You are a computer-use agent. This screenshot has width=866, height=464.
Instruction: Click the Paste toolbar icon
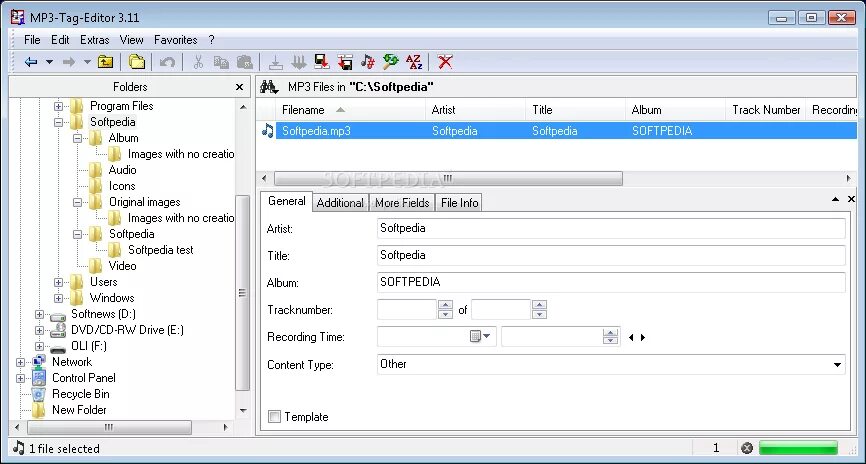click(x=245, y=62)
